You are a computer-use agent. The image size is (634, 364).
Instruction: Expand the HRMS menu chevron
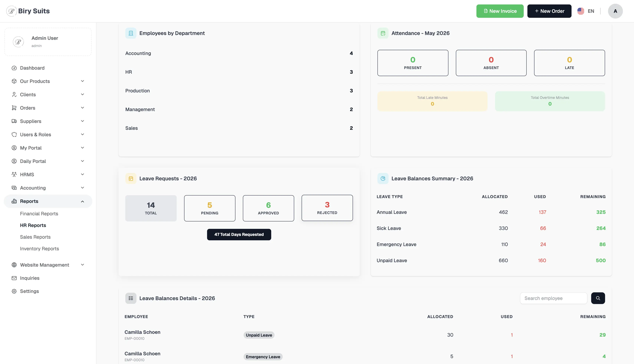point(82,174)
